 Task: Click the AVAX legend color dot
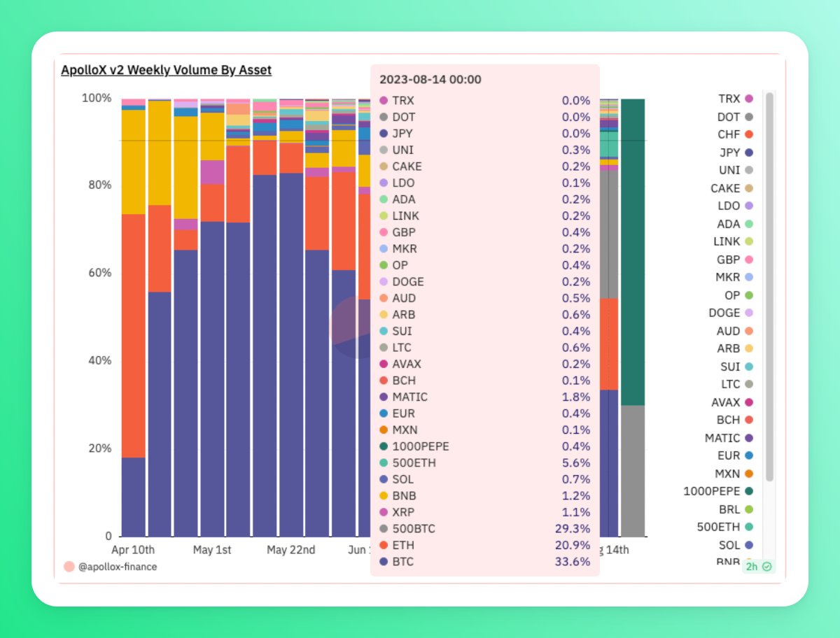tap(749, 402)
